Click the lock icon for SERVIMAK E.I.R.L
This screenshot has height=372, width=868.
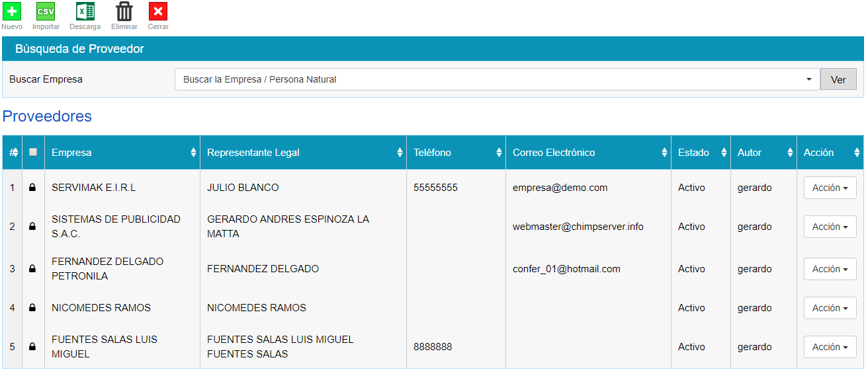[x=32, y=188]
